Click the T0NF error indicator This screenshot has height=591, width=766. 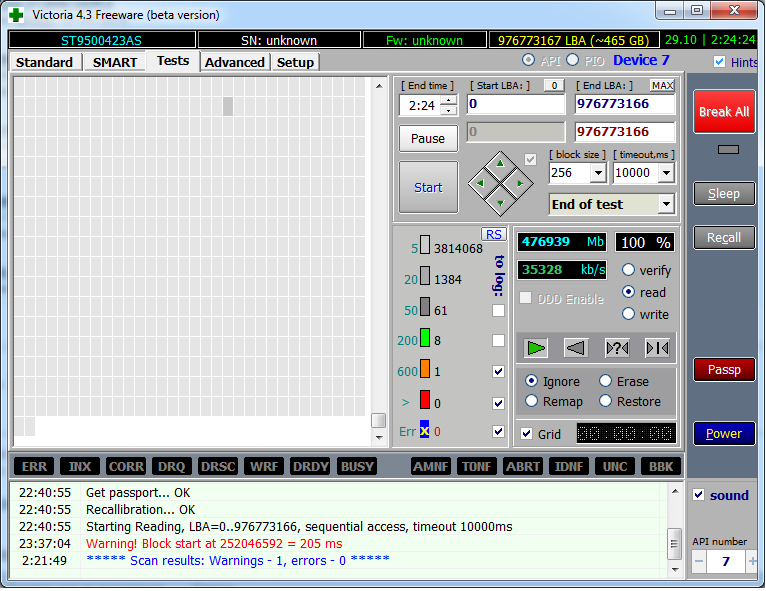pos(477,466)
